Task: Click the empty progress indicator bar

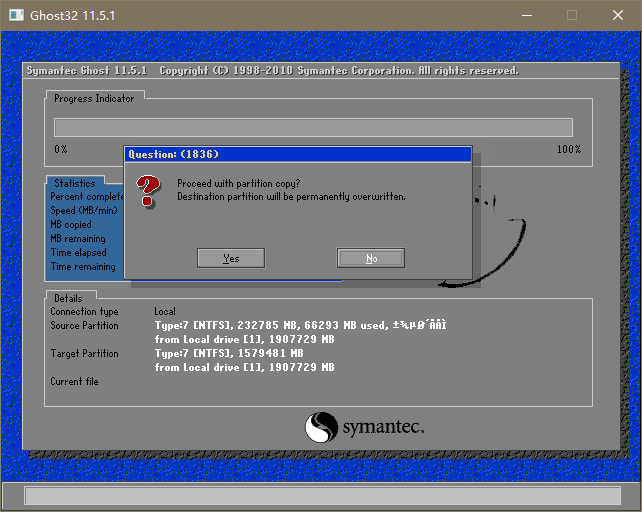Action: point(313,127)
